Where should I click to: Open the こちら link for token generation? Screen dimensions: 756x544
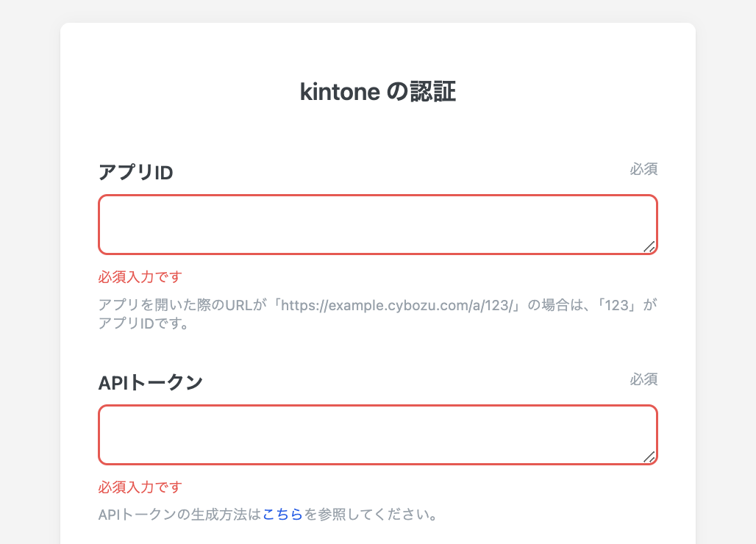point(282,515)
